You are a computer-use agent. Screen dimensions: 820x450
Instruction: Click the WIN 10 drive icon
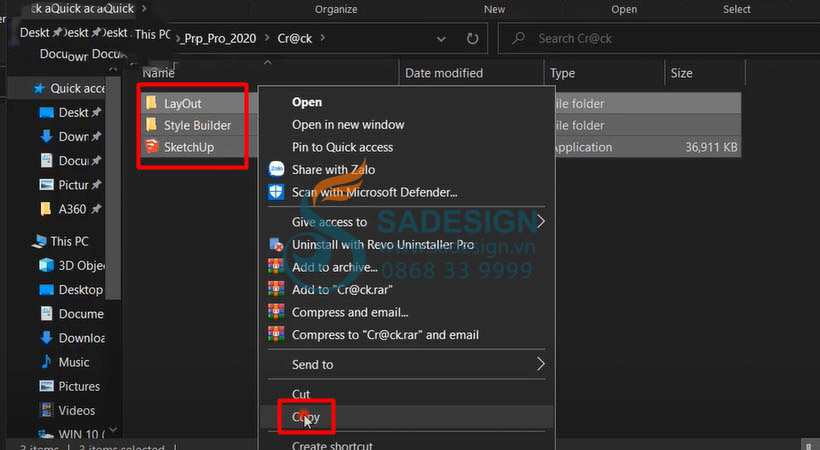[x=47, y=434]
